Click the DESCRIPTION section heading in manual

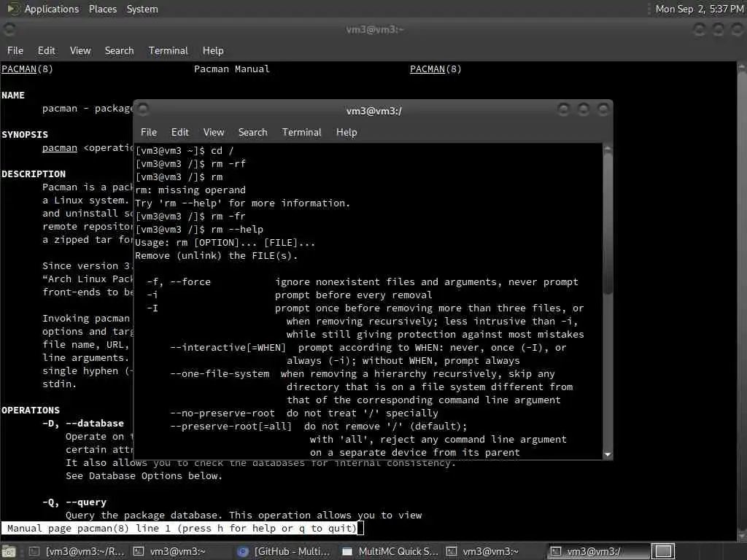click(x=34, y=174)
